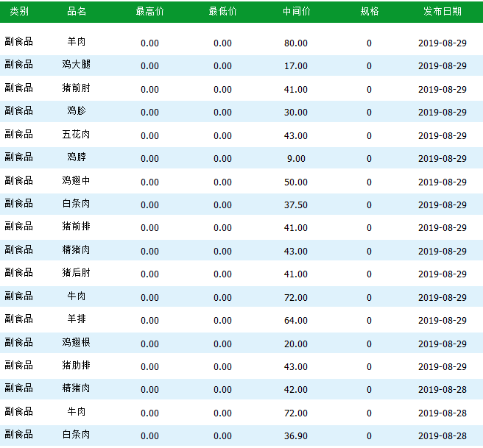Image resolution: width=483 pixels, height=448 pixels.
Task: Select the 猪前排 product name cell
Action: (x=77, y=226)
